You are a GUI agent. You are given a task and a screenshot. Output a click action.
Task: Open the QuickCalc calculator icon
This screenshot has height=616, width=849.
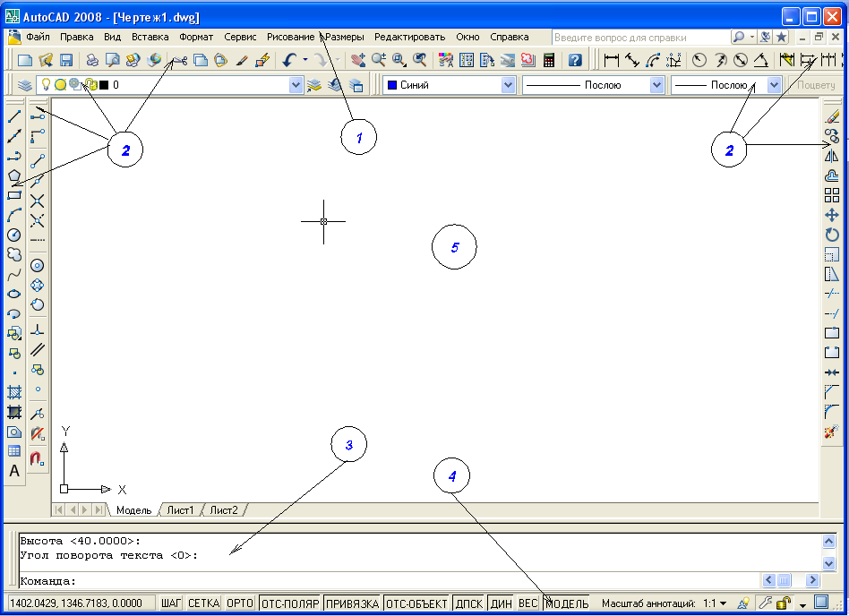pyautogui.click(x=548, y=60)
